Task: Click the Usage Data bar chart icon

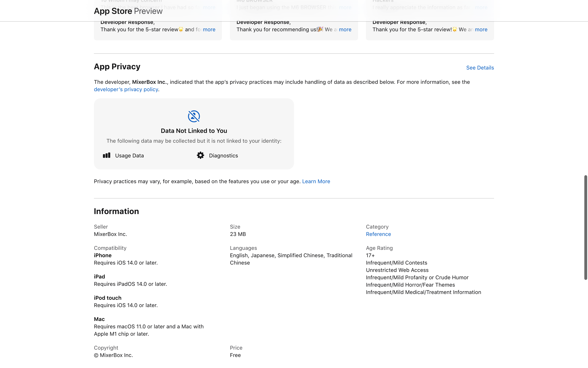Action: pos(106,155)
